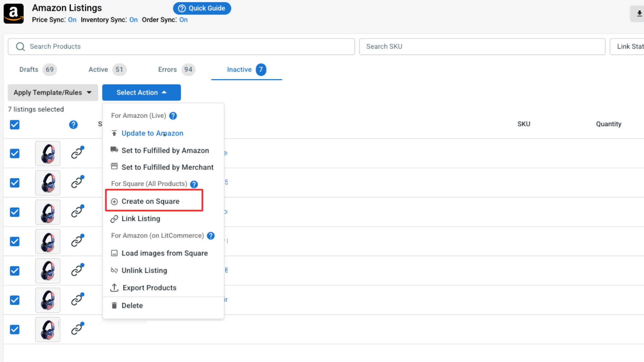644x362 pixels.
Task: Toggle the select-all listings checkbox
Action: 15,125
